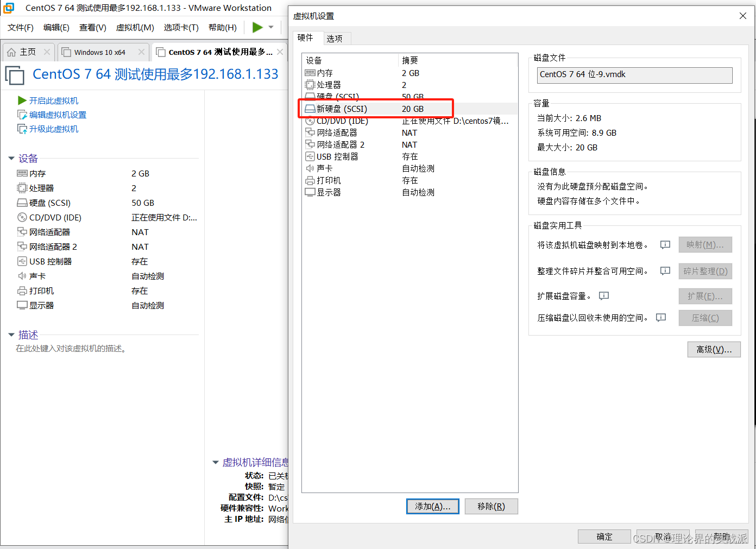Confirm settings with 确定 button
This screenshot has width=756, height=549.
tap(604, 537)
